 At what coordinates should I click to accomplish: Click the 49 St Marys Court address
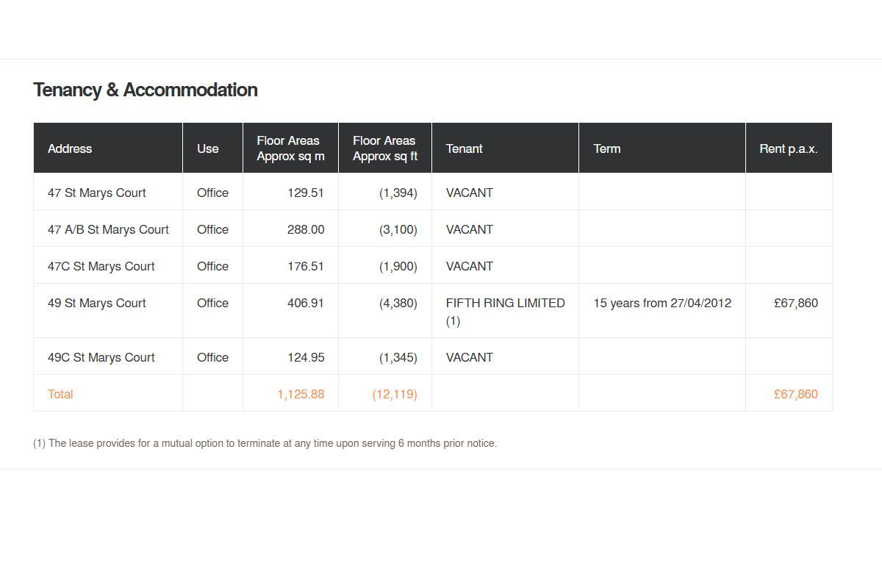97,303
